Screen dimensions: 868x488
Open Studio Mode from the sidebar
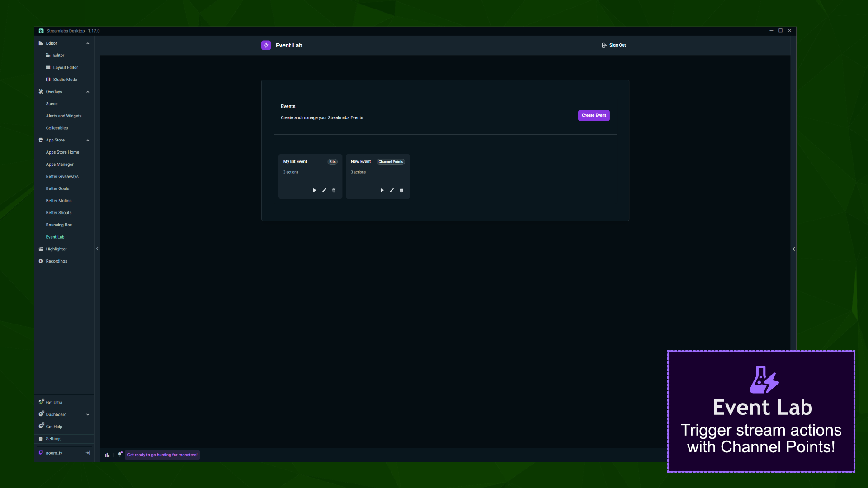click(65, 79)
